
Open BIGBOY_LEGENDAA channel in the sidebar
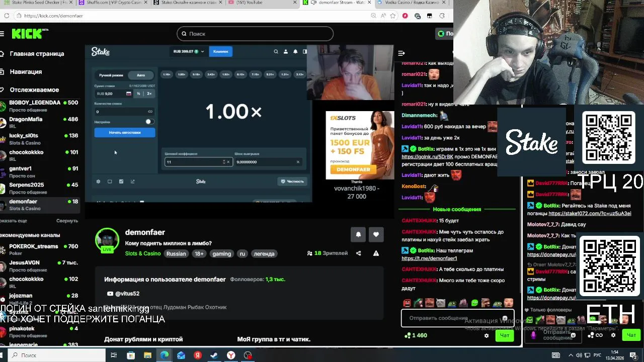point(40,106)
